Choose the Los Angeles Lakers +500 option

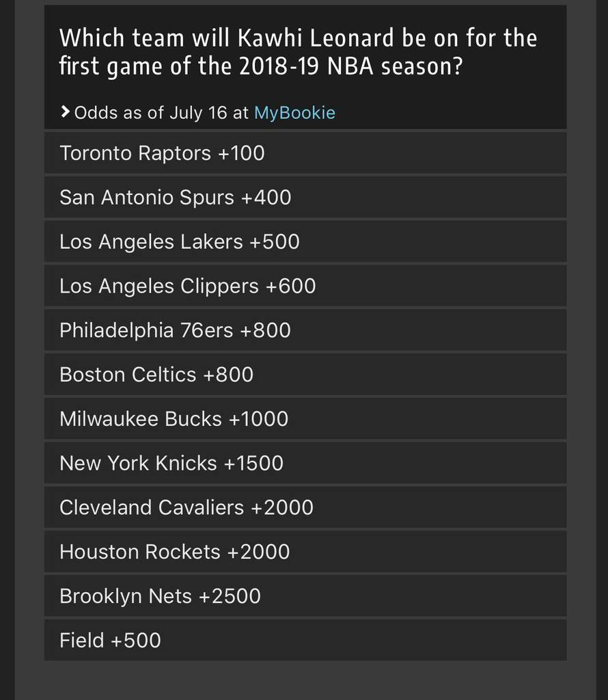click(x=305, y=242)
